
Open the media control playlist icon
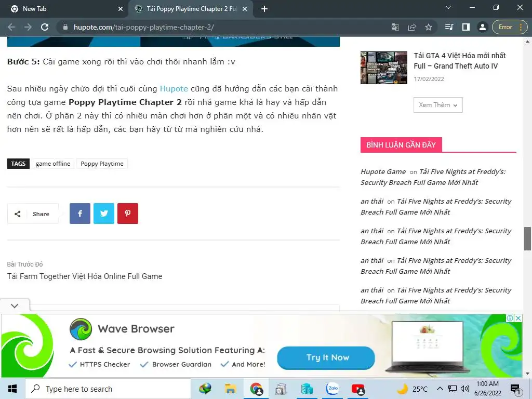[449, 27]
